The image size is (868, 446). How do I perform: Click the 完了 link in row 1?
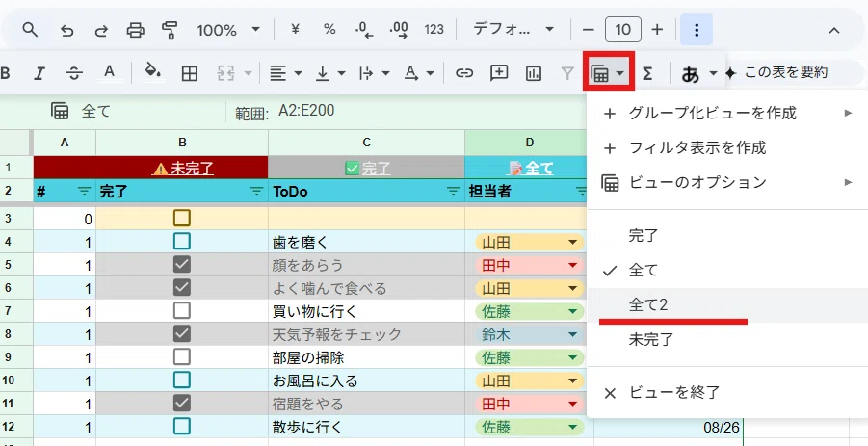(376, 169)
